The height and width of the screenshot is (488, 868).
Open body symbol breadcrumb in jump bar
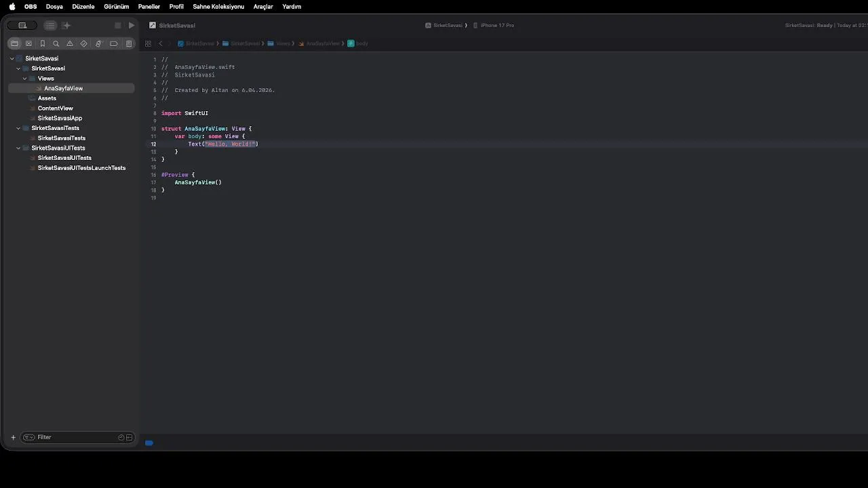[x=357, y=43]
